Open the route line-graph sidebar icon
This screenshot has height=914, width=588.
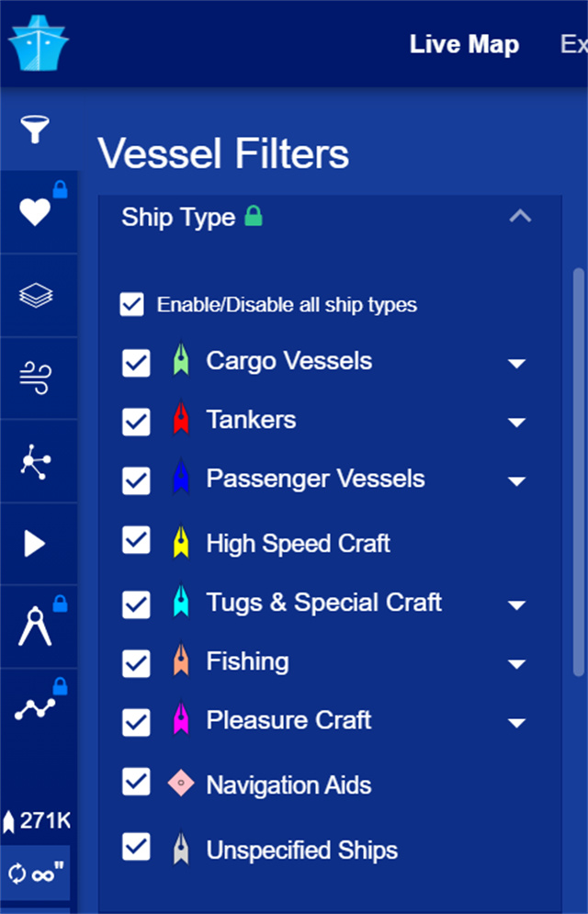[36, 708]
